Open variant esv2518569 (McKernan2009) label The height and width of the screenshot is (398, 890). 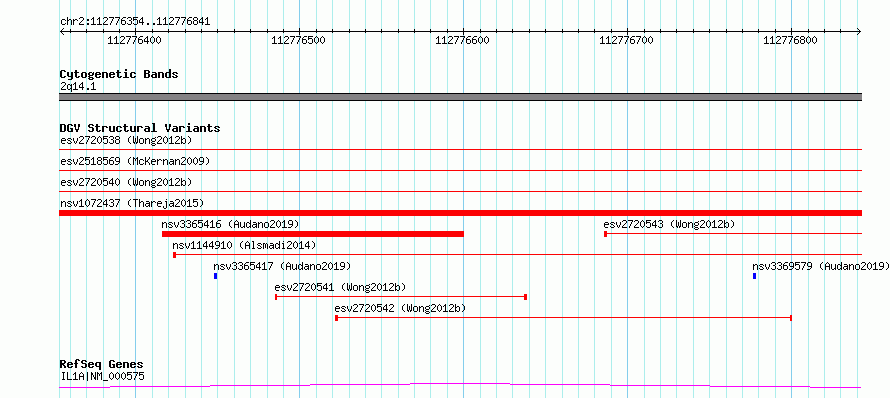pos(135,161)
